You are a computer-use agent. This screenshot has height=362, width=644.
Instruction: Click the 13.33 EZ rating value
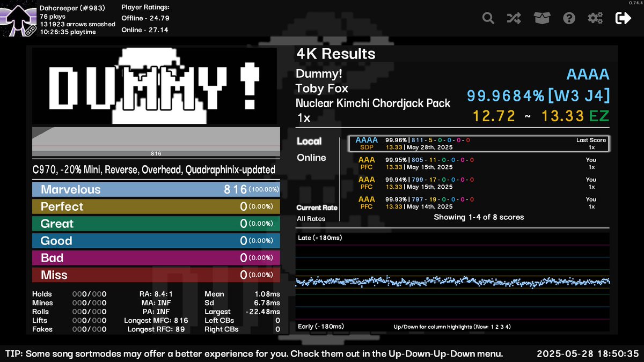point(575,116)
